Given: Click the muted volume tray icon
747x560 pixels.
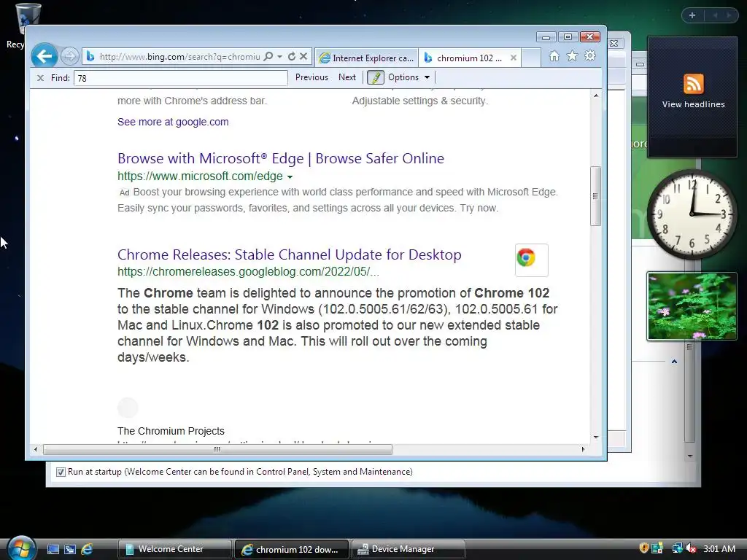Looking at the screenshot, I should [691, 548].
